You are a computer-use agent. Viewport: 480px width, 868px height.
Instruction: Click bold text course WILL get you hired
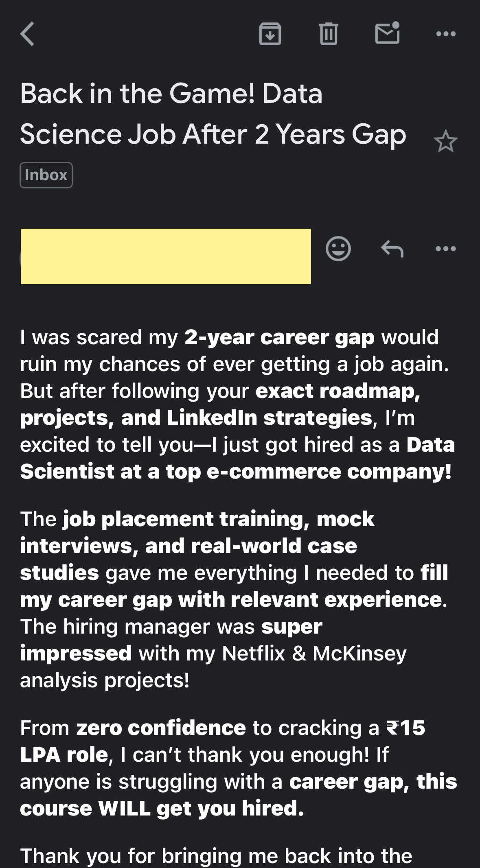(162, 809)
